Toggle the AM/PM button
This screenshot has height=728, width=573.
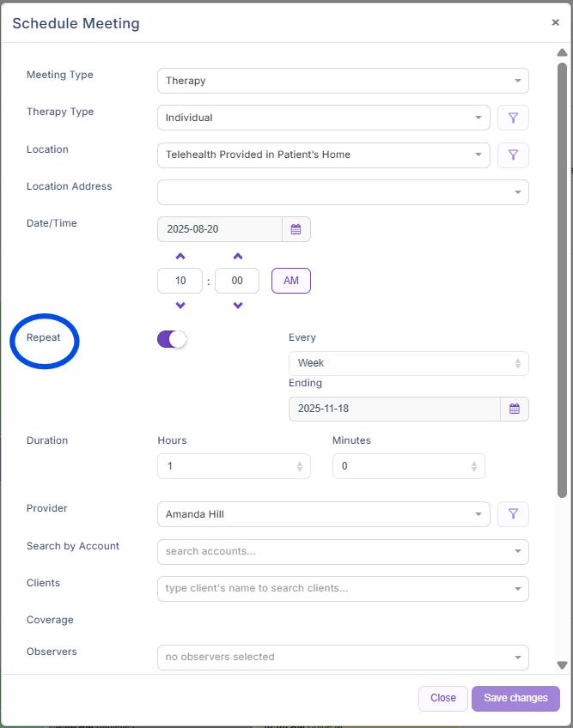click(291, 281)
